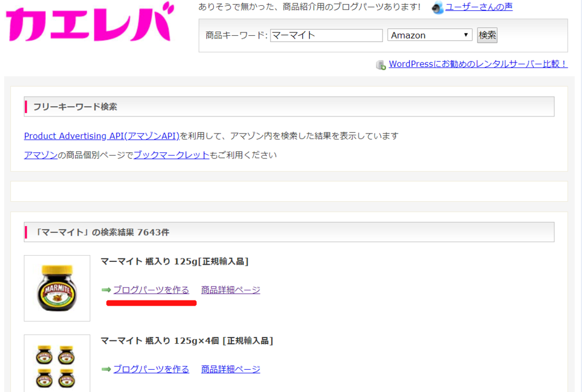Click the 検索 search button

(487, 35)
